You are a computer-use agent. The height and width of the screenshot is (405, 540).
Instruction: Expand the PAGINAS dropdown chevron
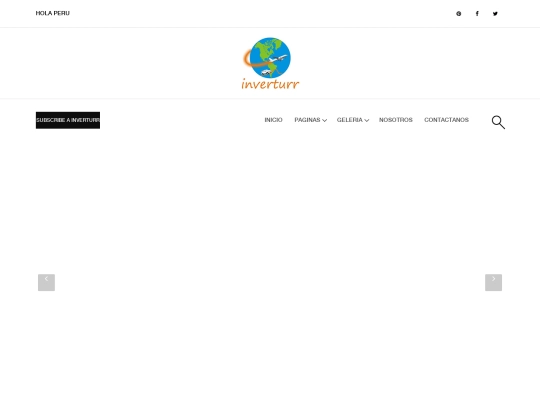point(324,120)
